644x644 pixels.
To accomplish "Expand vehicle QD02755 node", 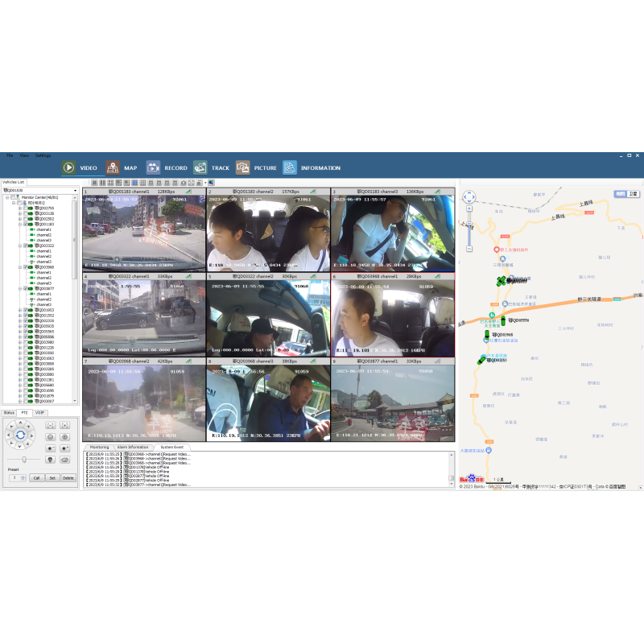I will [x=20, y=208].
